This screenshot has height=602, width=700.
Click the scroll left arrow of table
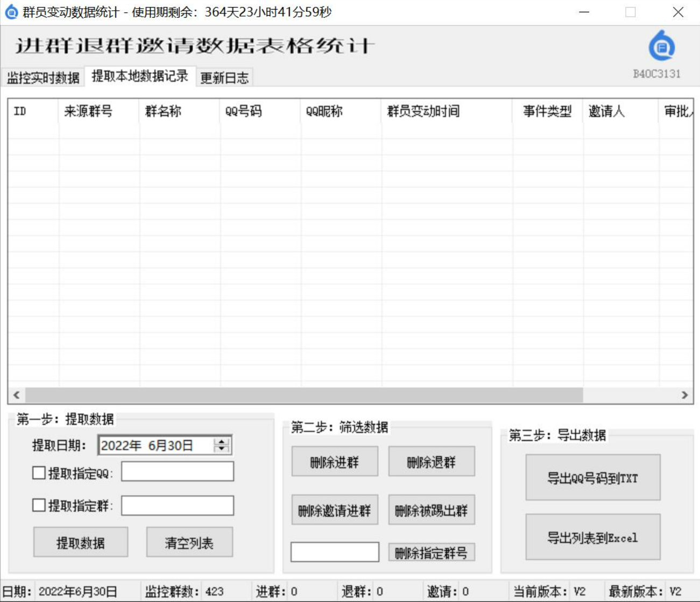(x=17, y=395)
